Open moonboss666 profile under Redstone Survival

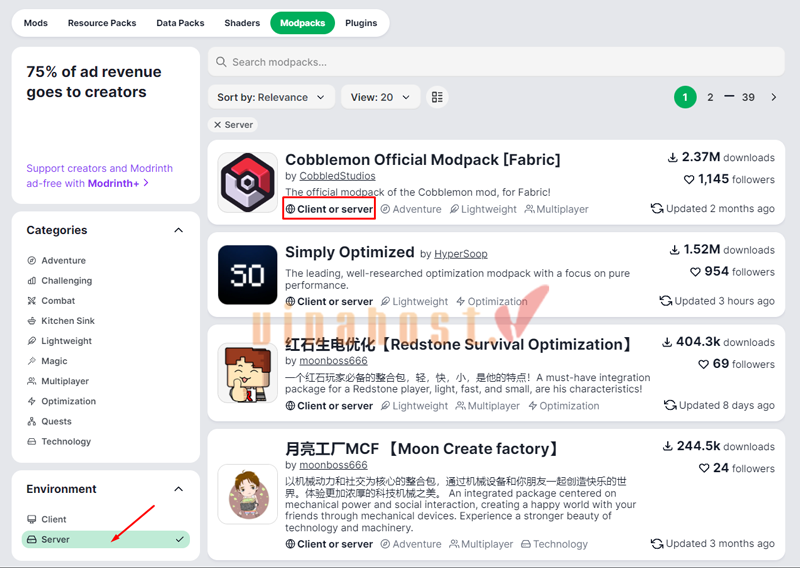(333, 361)
